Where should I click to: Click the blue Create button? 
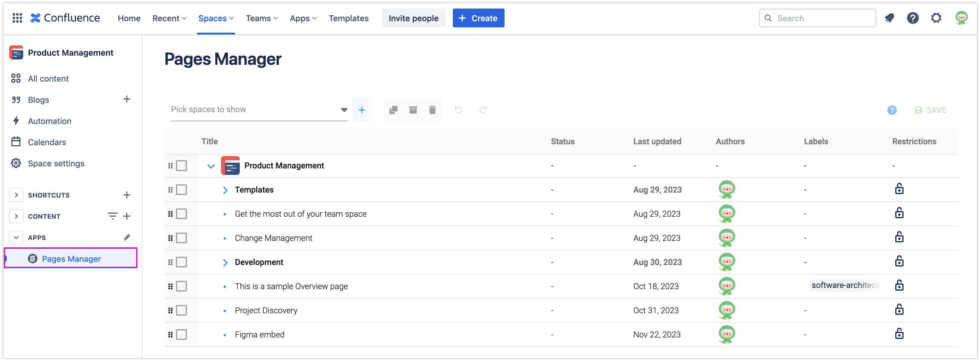pyautogui.click(x=478, y=18)
